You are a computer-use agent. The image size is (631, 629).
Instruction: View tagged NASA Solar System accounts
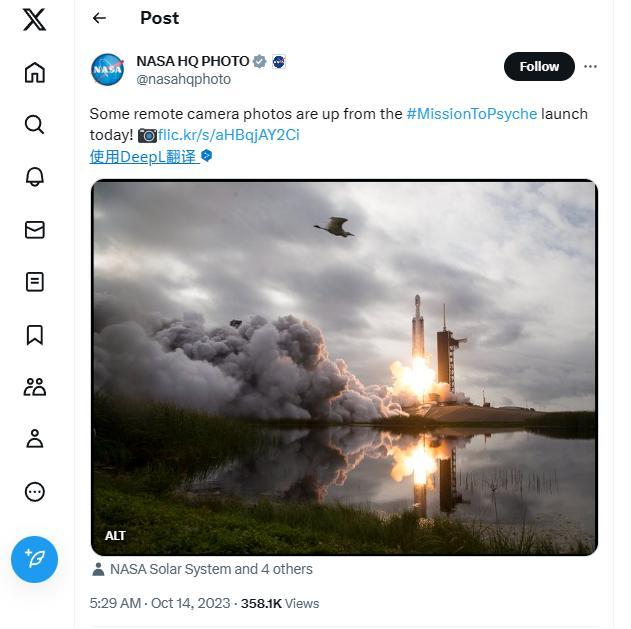(x=210, y=569)
